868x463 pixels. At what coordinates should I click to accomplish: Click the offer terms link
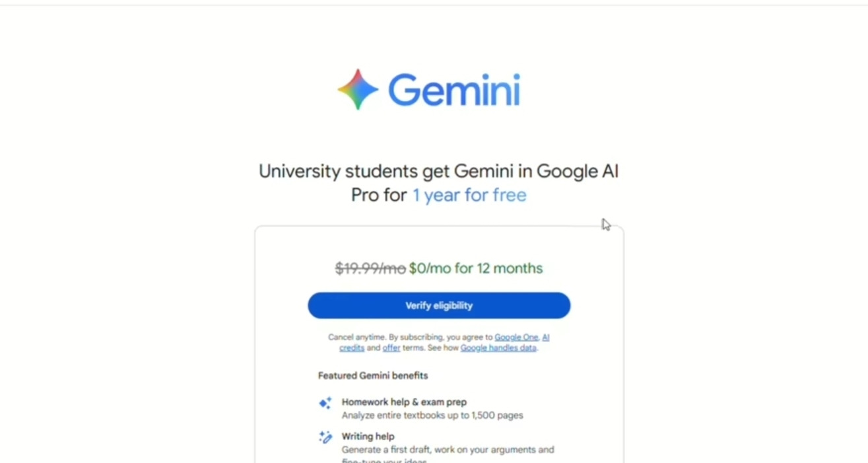(391, 347)
